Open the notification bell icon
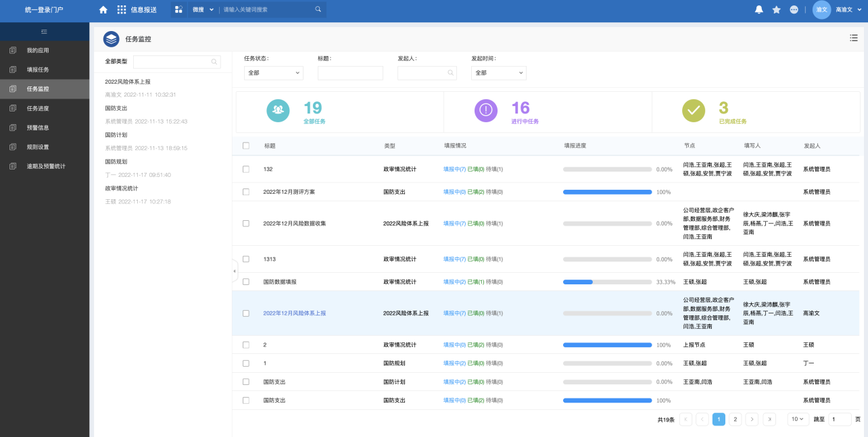The height and width of the screenshot is (437, 868). pos(759,9)
